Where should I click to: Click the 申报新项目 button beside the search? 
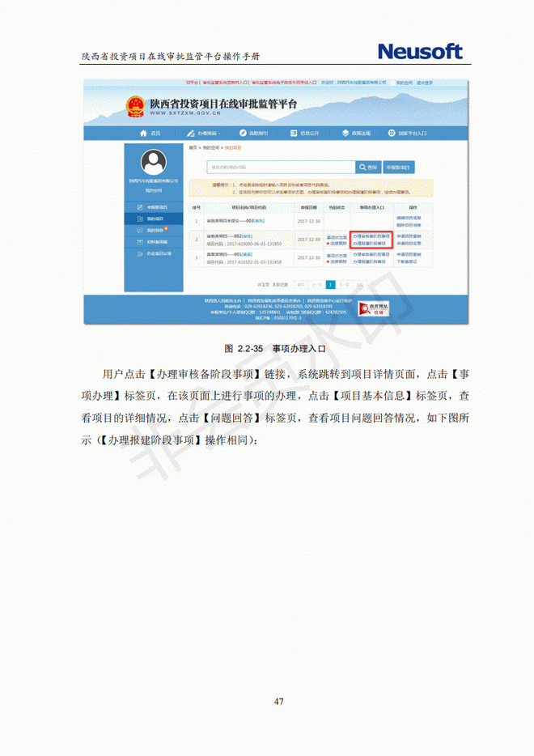click(399, 168)
